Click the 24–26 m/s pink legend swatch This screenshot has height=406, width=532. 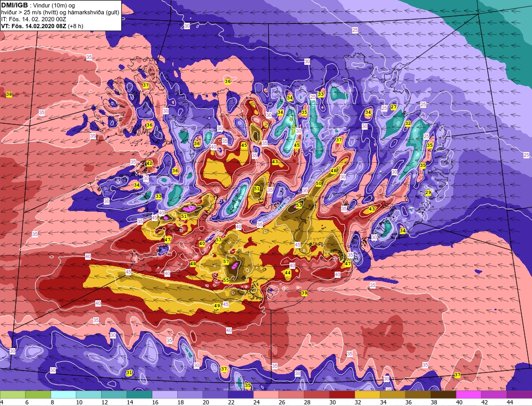click(x=266, y=394)
